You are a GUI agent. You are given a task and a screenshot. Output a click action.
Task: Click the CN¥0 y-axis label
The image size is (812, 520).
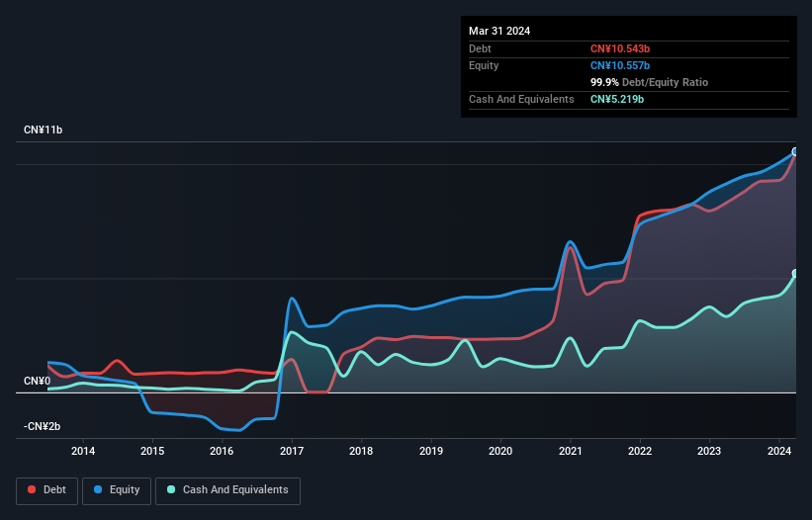tap(38, 382)
